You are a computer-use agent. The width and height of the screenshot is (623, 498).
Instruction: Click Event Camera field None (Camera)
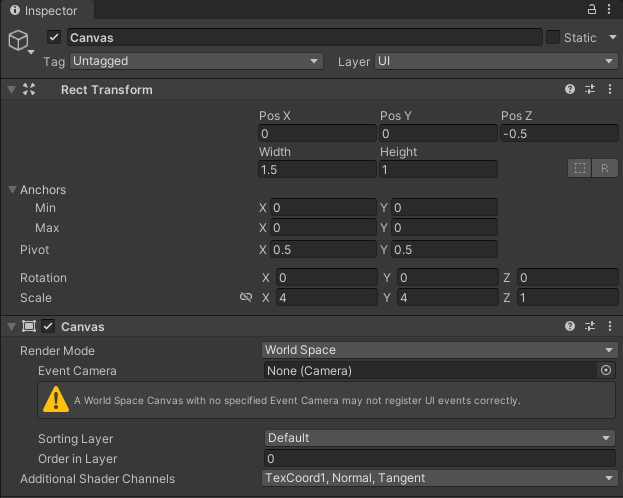pyautogui.click(x=431, y=370)
